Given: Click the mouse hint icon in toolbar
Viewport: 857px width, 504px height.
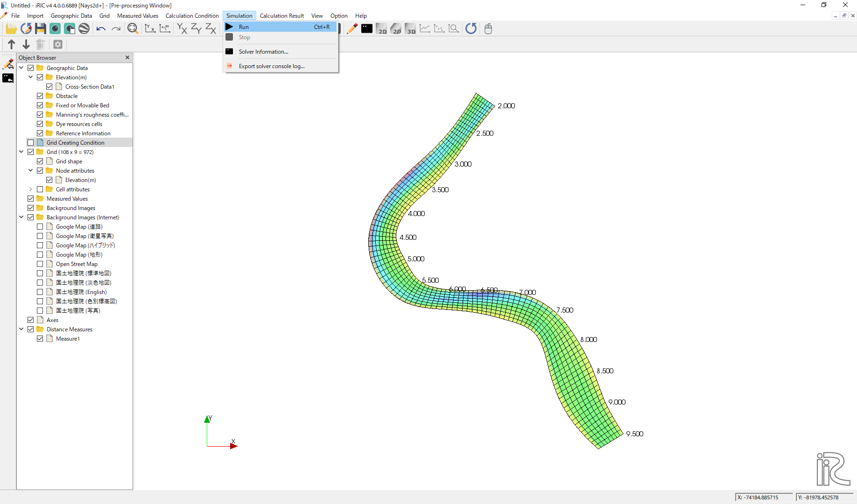Looking at the screenshot, I should (488, 29).
